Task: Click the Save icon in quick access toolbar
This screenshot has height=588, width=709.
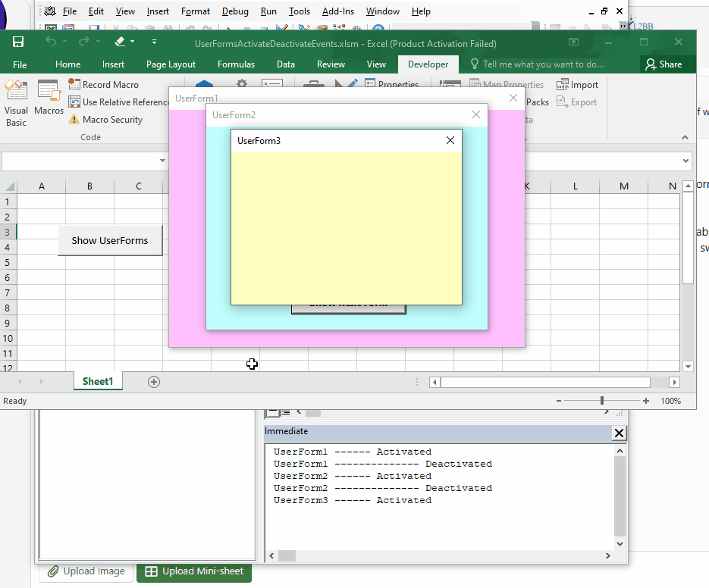Action: [18, 42]
